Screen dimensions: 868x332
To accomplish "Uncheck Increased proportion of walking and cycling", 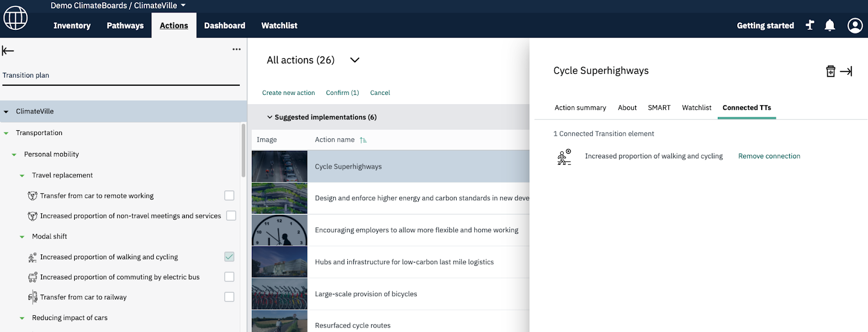I will click(x=229, y=257).
